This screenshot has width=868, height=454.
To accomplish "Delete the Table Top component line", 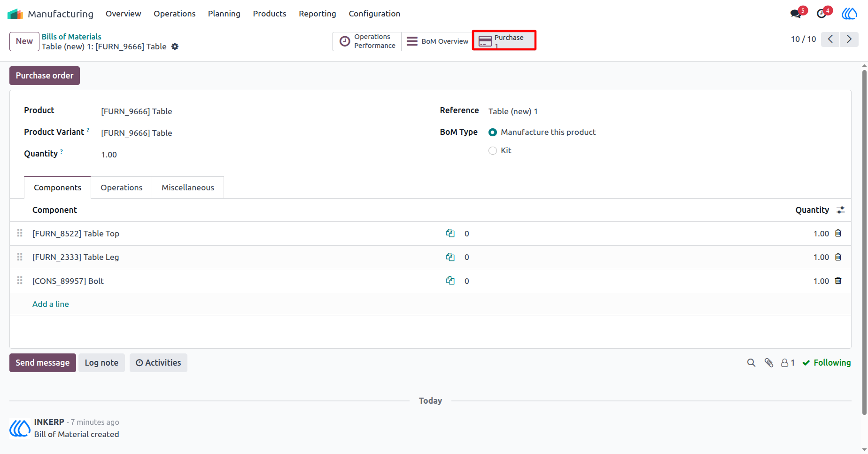I will 838,233.
